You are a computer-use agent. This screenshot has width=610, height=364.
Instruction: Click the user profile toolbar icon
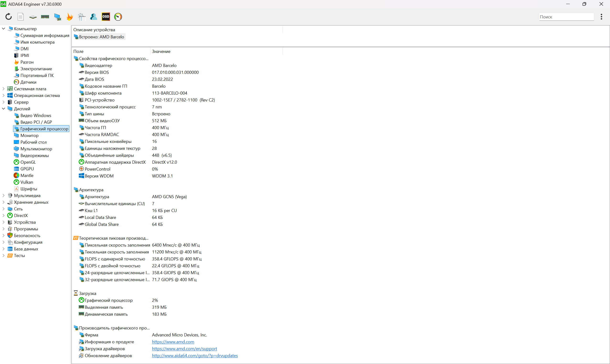tap(94, 17)
